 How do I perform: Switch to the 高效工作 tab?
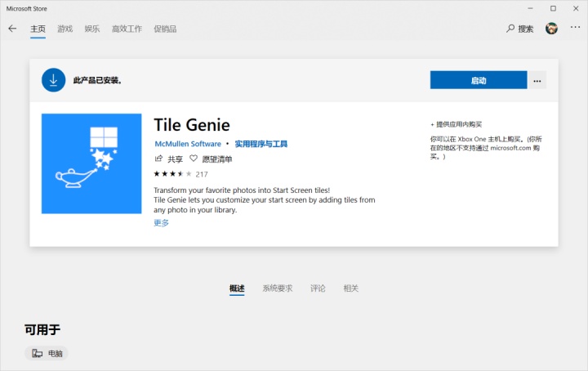pyautogui.click(x=127, y=29)
